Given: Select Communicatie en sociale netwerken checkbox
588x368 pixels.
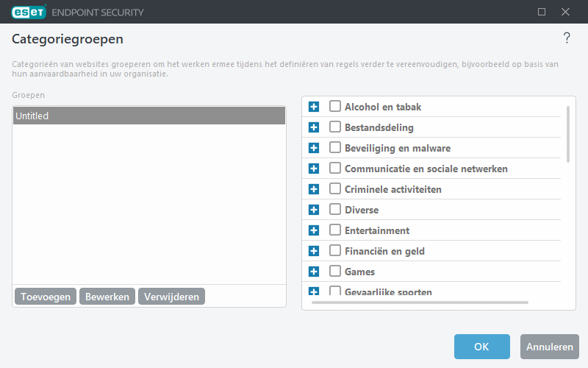Looking at the screenshot, I should (x=335, y=169).
